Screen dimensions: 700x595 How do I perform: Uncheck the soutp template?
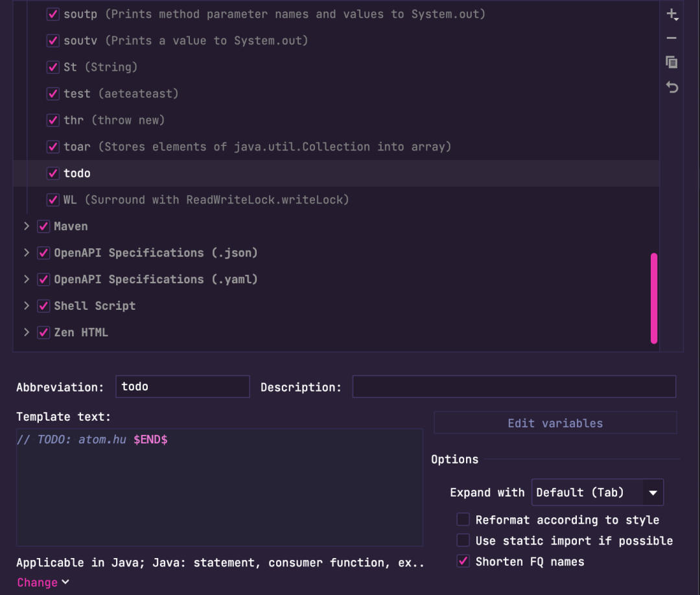pyautogui.click(x=52, y=14)
